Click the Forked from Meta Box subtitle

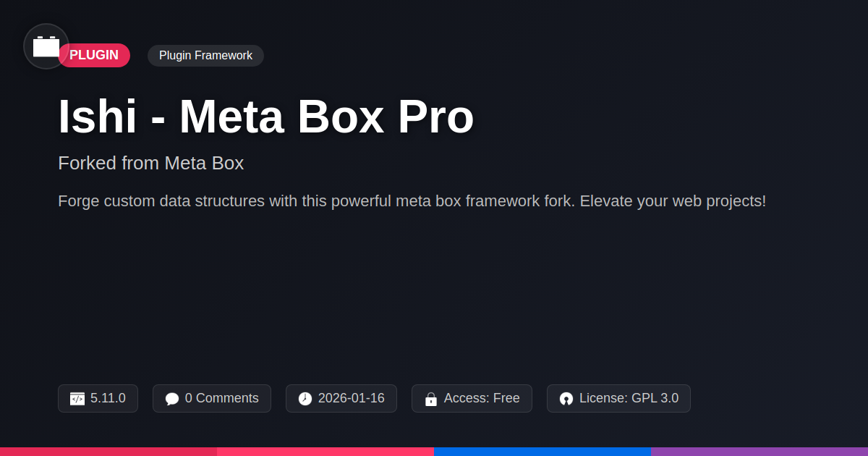coord(150,164)
